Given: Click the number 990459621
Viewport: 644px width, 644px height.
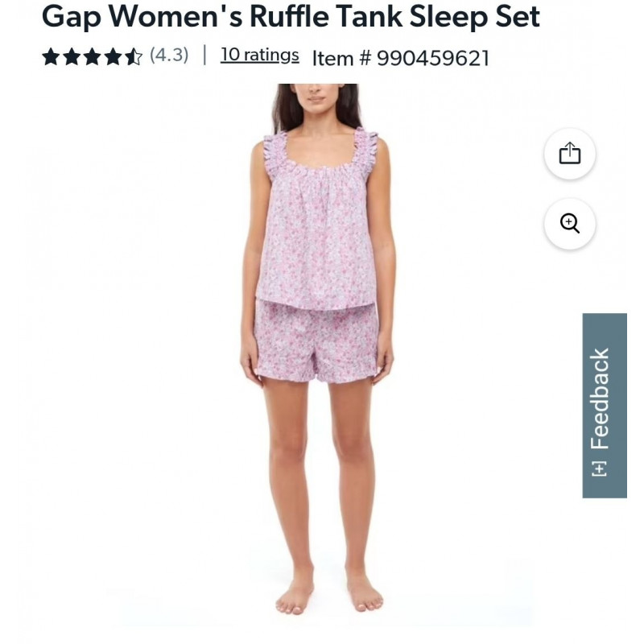Looking at the screenshot, I should 433,58.
